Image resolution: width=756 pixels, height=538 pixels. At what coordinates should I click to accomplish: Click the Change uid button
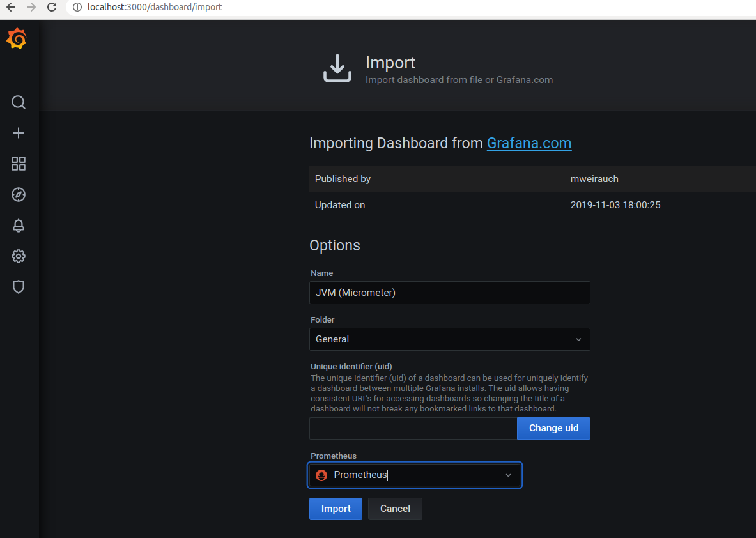click(553, 428)
